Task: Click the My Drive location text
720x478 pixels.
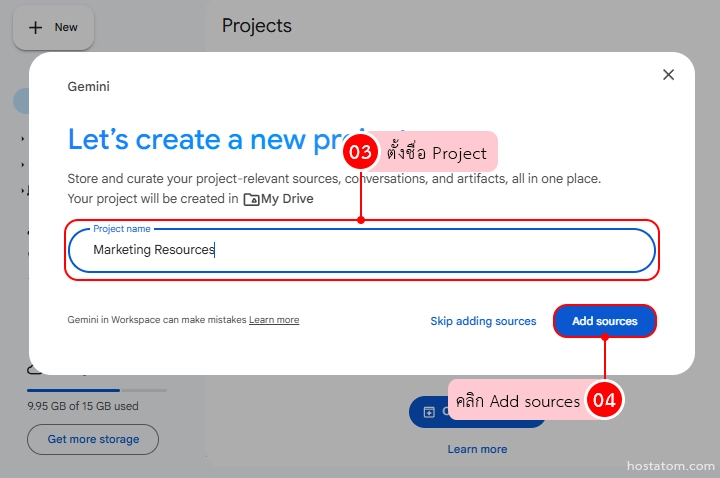Action: tap(287, 199)
